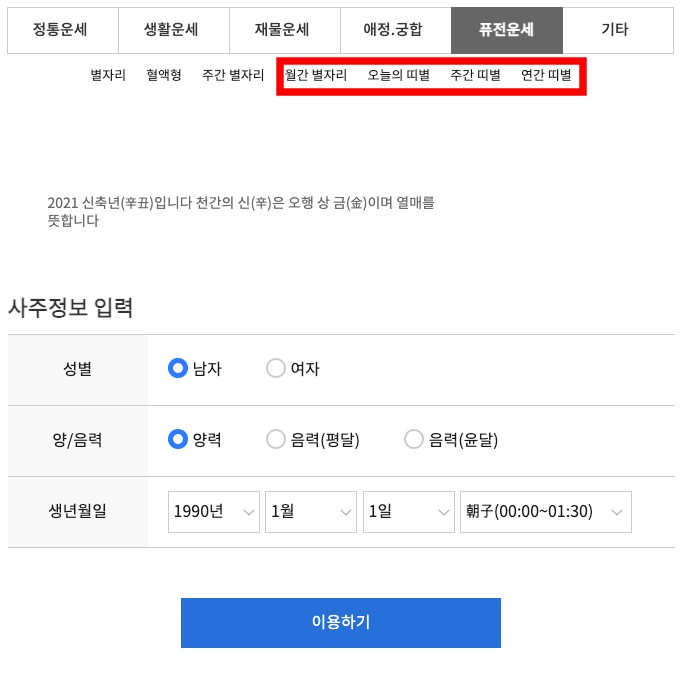The image size is (698, 679).
Task: Select the 애정.궁합 tab
Action: click(x=395, y=30)
